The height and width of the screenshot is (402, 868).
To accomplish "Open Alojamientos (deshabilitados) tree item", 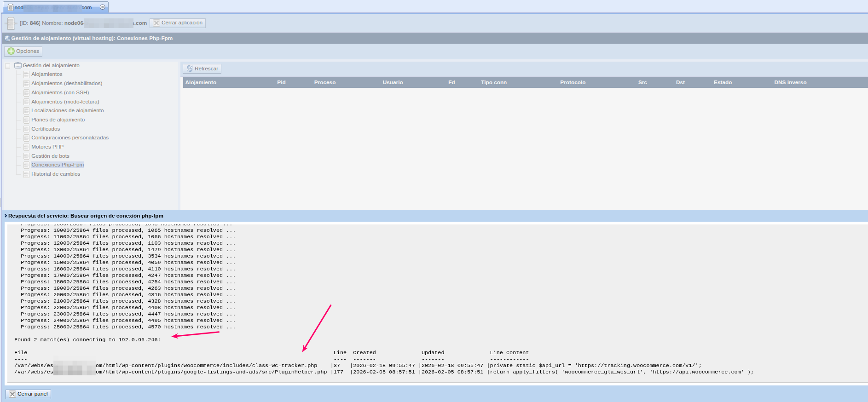I will click(x=67, y=84).
